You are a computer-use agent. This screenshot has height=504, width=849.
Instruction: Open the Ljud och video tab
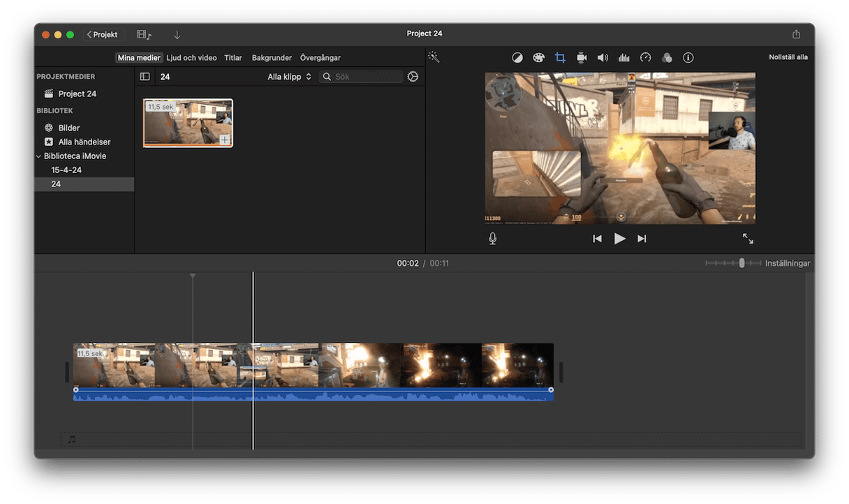pos(191,58)
